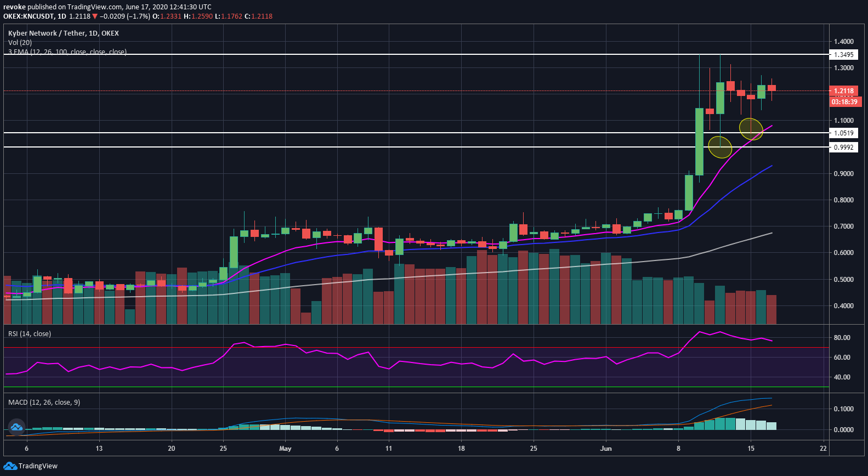
Task: Click the 1.0519 price line label
Action: [x=843, y=133]
